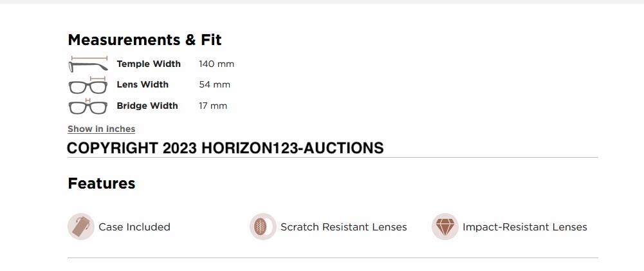Select the Impact-Resistant Lenses diamond icon
This screenshot has height=271, width=644.
pos(445,227)
